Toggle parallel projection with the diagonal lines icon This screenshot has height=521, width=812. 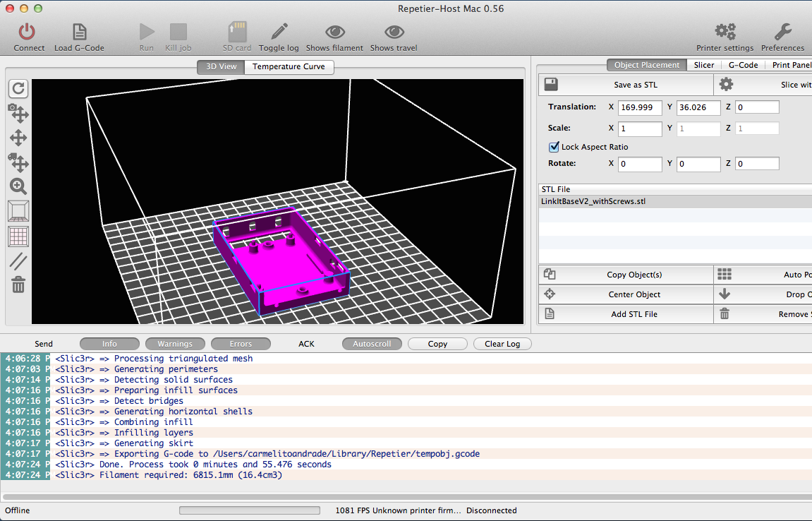(x=18, y=260)
